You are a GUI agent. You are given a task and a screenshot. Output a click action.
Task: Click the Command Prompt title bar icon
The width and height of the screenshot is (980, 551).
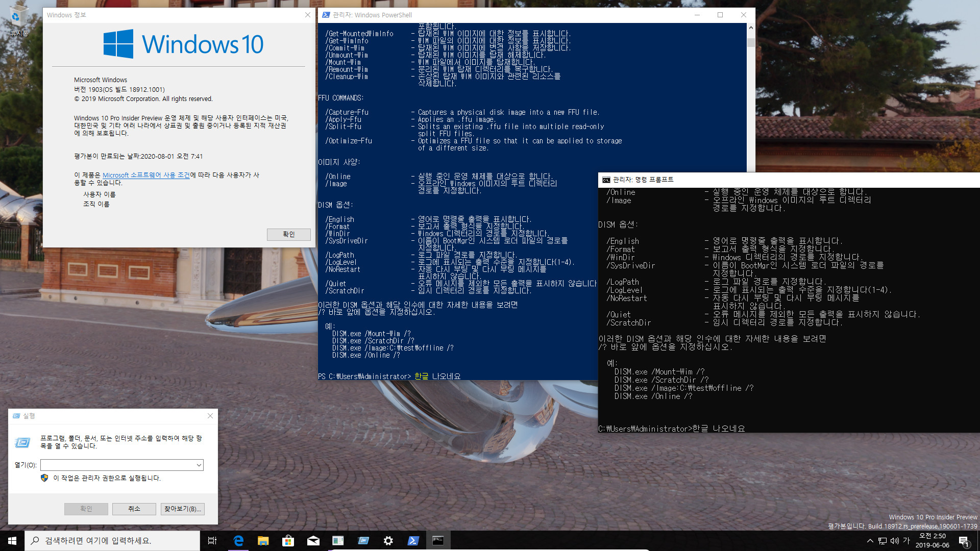tap(606, 180)
